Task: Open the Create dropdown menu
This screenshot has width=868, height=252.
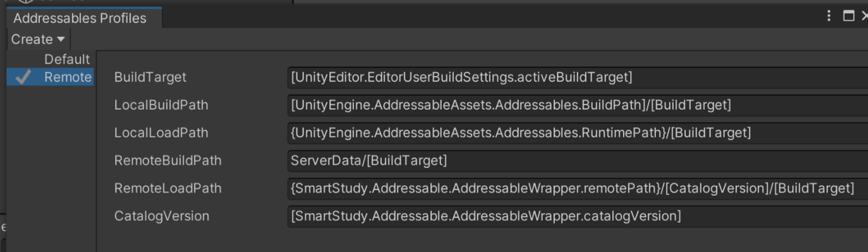Action: [38, 39]
